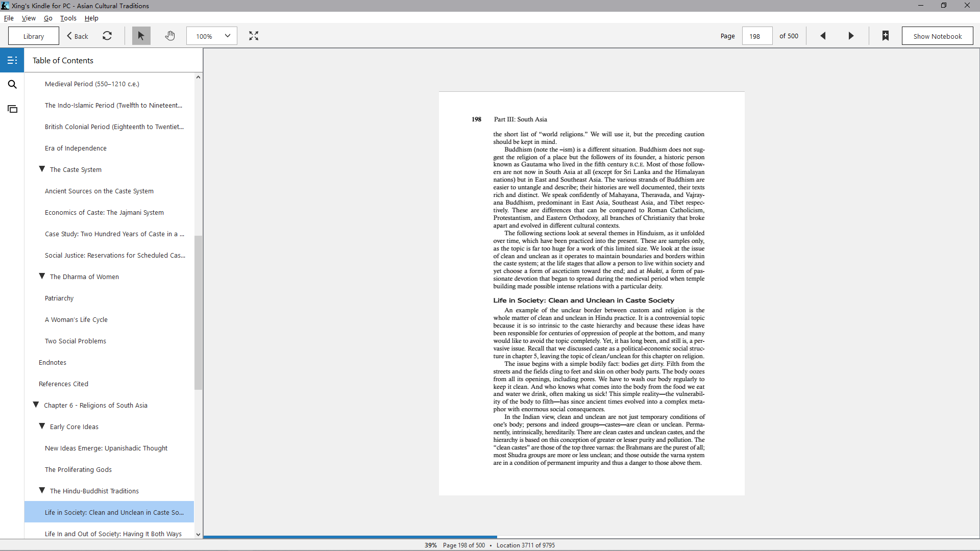Open British Colonial Period entry
Screen dimensions: 980x551
(114, 127)
